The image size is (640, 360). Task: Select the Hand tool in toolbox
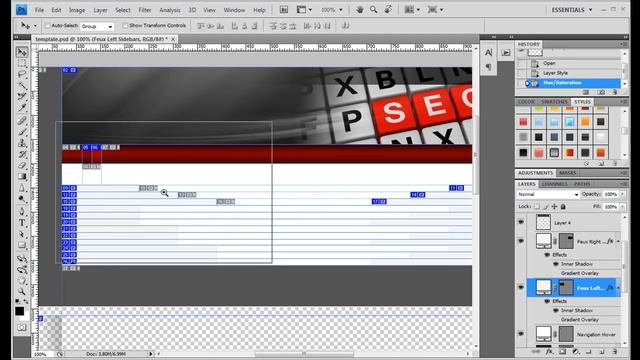[x=22, y=281]
